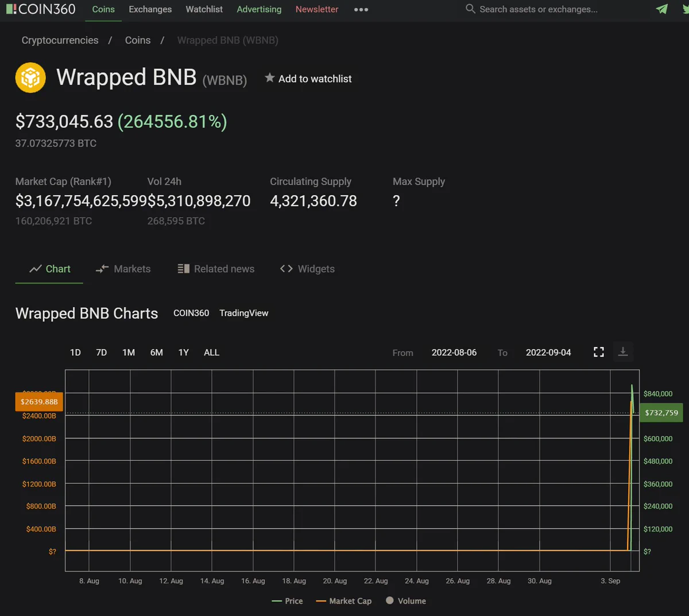Click the Wrapped BNB coin logo

click(x=30, y=78)
